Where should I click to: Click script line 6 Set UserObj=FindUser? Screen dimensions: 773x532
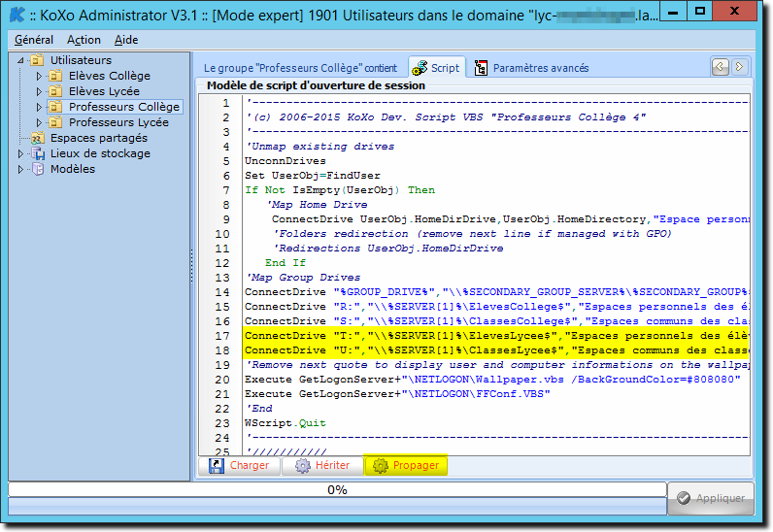pos(313,176)
